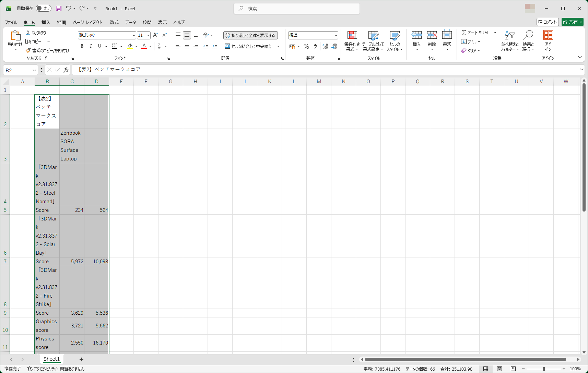Switch to Page Break Preview in status bar

[513, 369]
